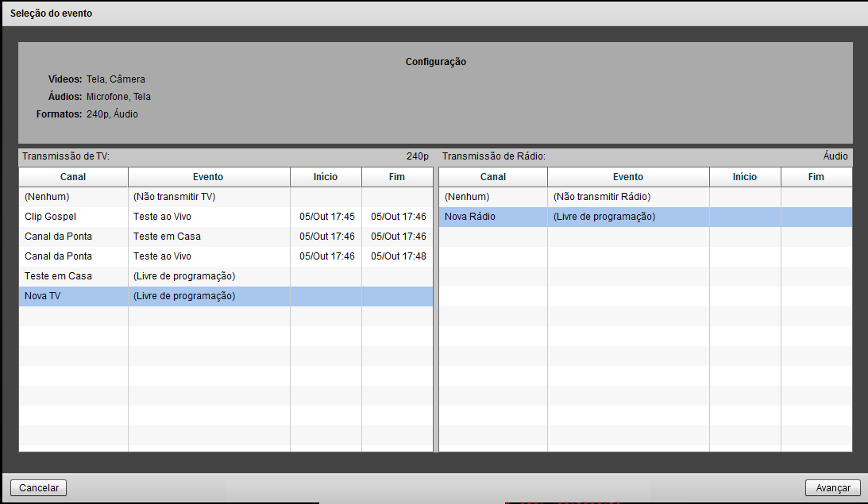Image resolution: width=868 pixels, height=504 pixels.
Task: Sort TV table by Início header
Action: (326, 177)
